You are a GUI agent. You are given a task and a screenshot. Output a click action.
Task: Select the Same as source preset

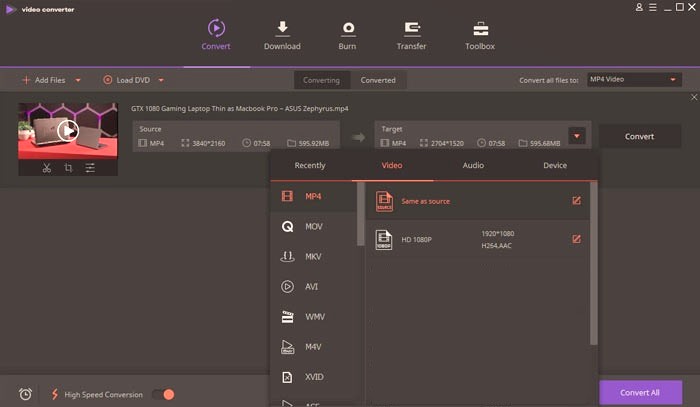pos(478,201)
